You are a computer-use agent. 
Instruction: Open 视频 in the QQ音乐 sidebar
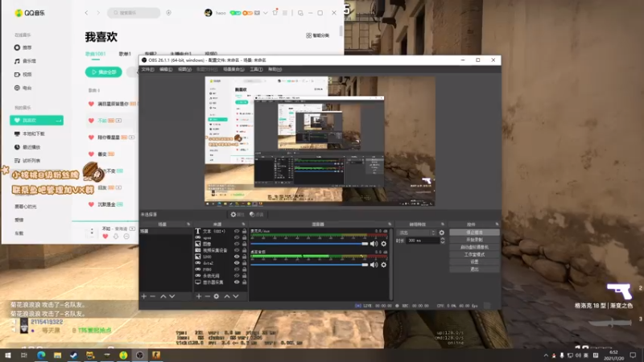click(x=23, y=74)
